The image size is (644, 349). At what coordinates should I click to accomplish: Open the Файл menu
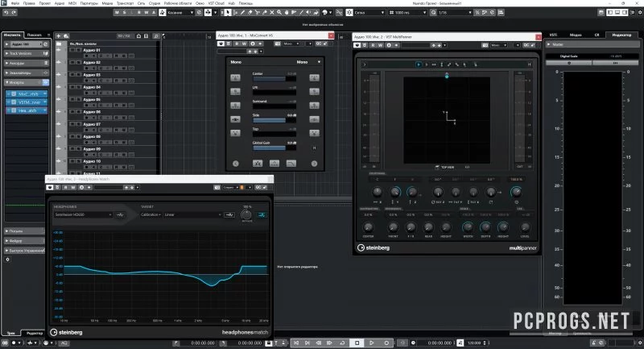(x=14, y=3)
